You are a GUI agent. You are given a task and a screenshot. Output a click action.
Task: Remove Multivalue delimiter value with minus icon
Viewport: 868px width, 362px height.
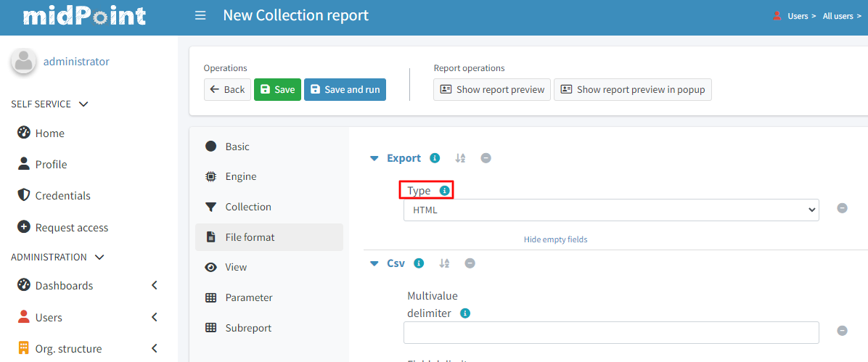point(842,331)
